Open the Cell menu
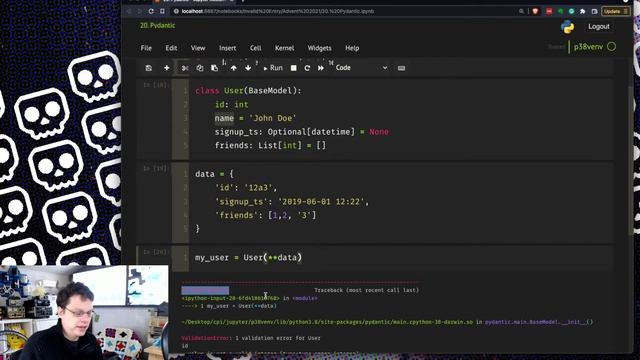The image size is (640, 360). click(256, 48)
